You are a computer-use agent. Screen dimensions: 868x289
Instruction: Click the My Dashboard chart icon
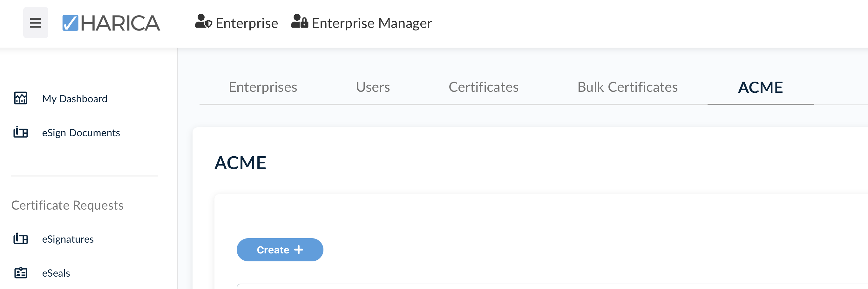21,98
